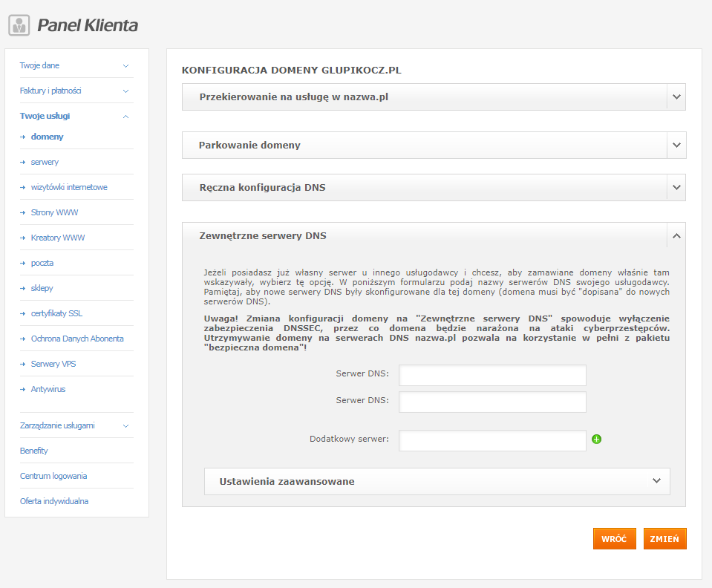Go to certyfikaty SSL in sidebar
The height and width of the screenshot is (588, 712).
[56, 313]
